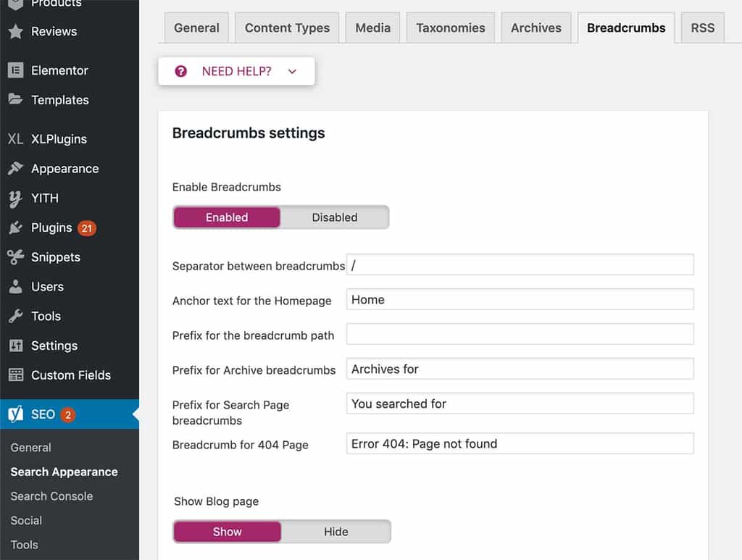
Task: Click the YITH logo icon
Action: click(x=16, y=198)
